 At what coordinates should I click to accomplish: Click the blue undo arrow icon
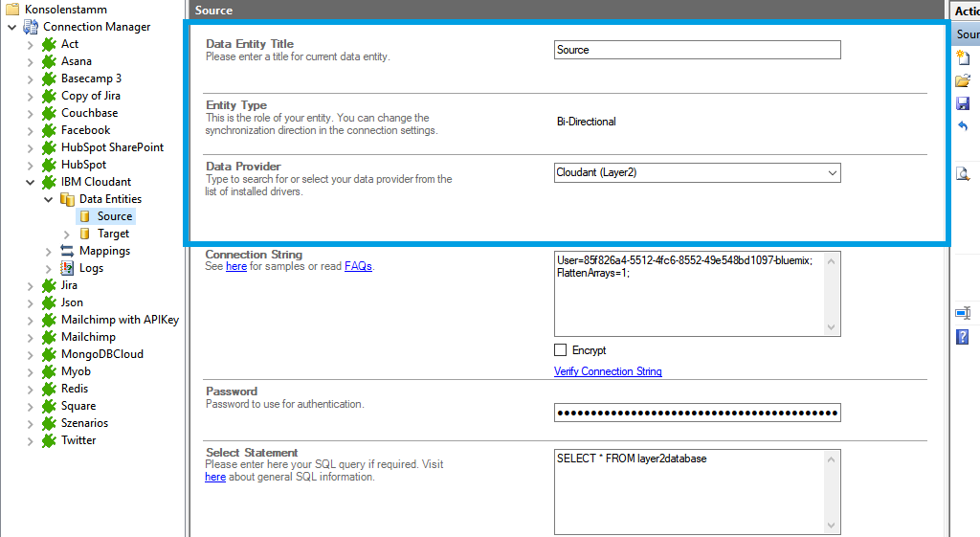(963, 126)
